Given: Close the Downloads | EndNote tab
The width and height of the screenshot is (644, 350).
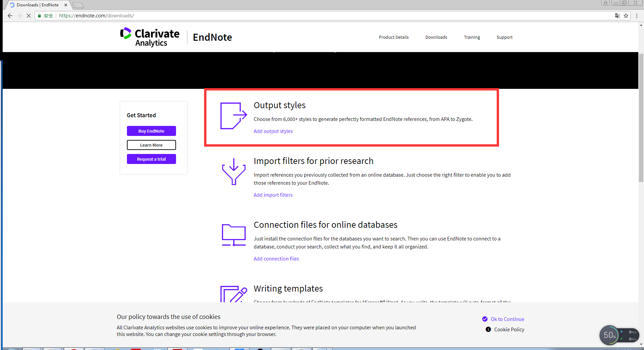Looking at the screenshot, I should point(66,5).
